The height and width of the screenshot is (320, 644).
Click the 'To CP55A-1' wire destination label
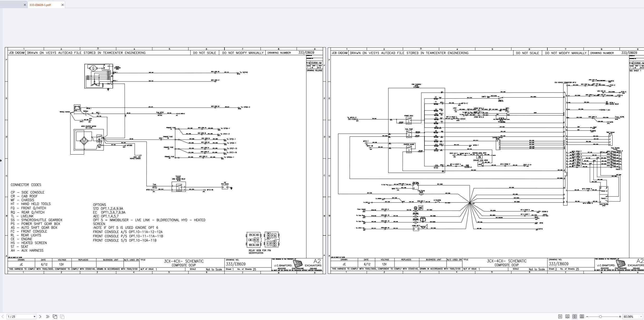coord(229,157)
